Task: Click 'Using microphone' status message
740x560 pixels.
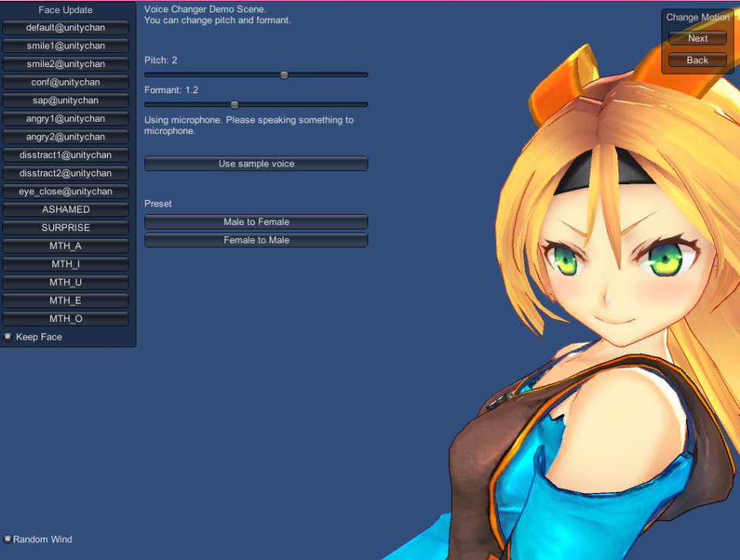Action: pyautogui.click(x=249, y=126)
